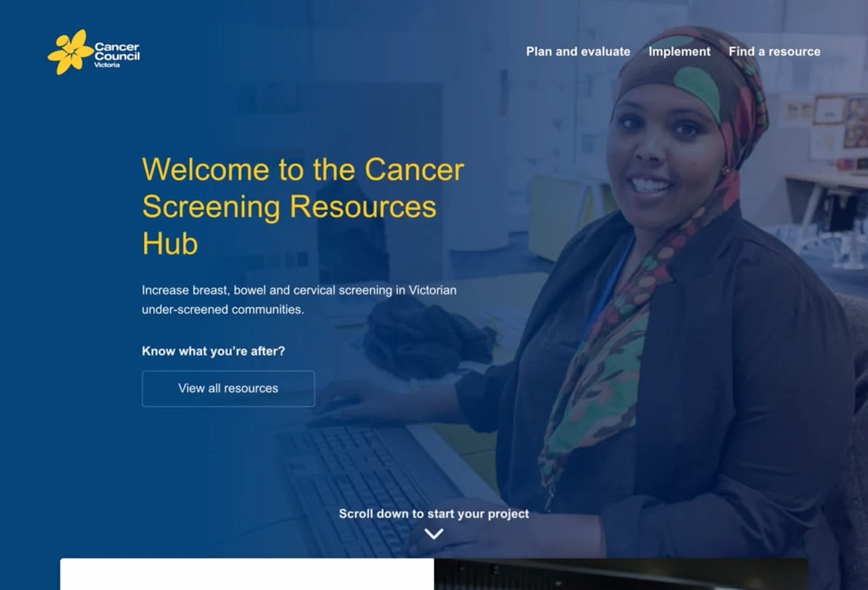868x590 pixels.
Task: Open the Plan and evaluate menu
Action: 578,51
